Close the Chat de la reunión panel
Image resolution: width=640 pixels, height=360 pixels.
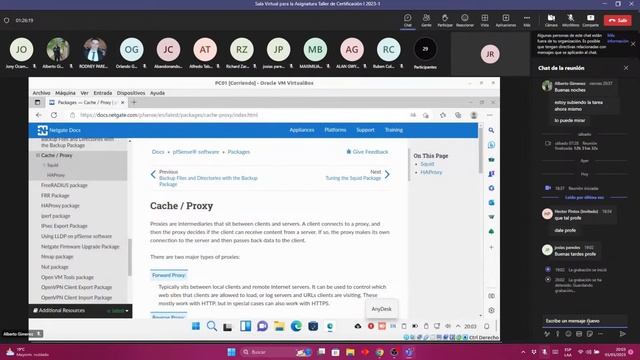point(626,68)
